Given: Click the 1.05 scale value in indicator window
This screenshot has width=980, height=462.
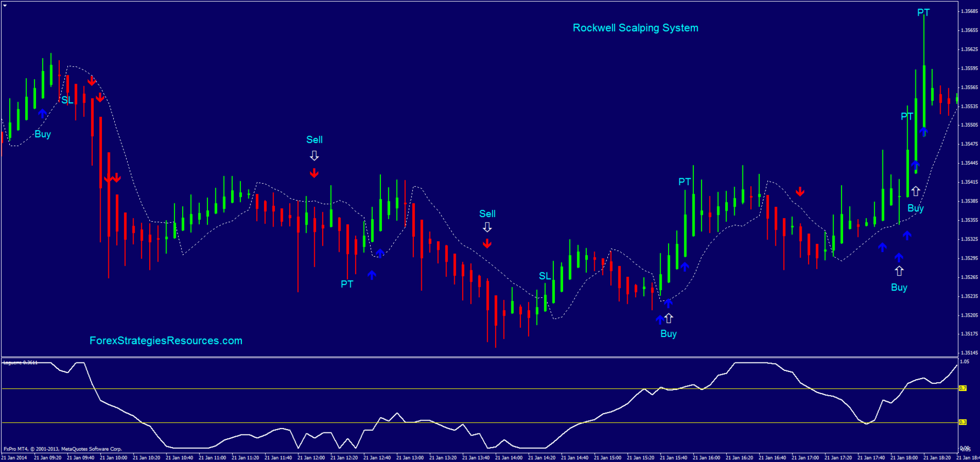Looking at the screenshot, I should pyautogui.click(x=965, y=361).
